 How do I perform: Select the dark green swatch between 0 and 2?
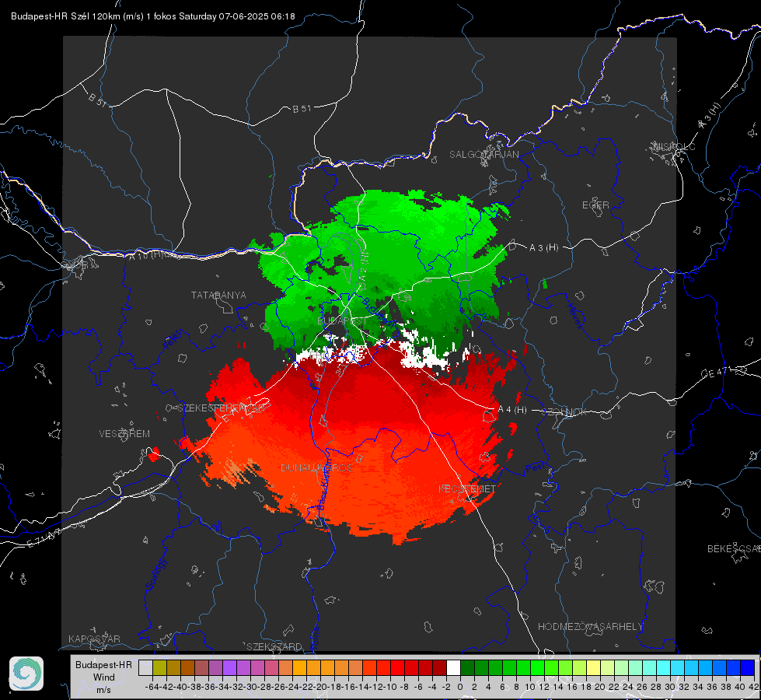tap(467, 668)
